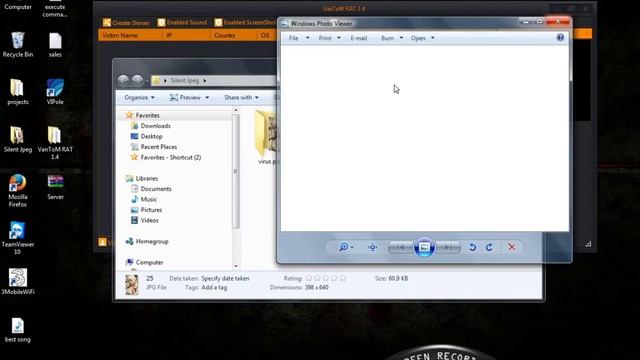Click the navigation pane vertical scrollbar
Image resolution: width=640 pixels, height=360 pixels.
236,171
